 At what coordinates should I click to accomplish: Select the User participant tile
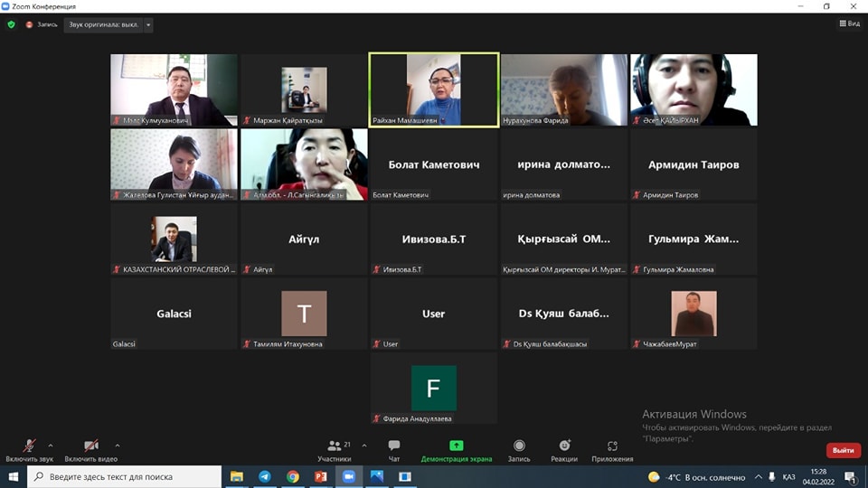coord(434,314)
